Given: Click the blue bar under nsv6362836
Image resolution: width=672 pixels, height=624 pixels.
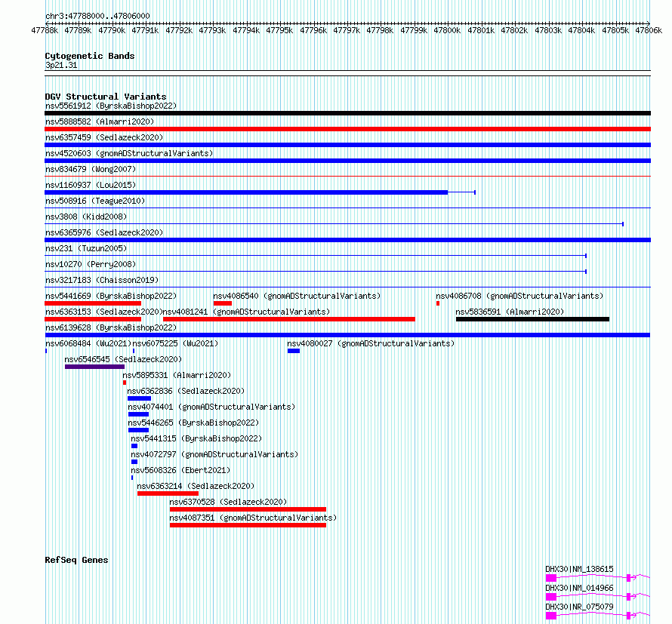Looking at the screenshot, I should click(x=139, y=398).
